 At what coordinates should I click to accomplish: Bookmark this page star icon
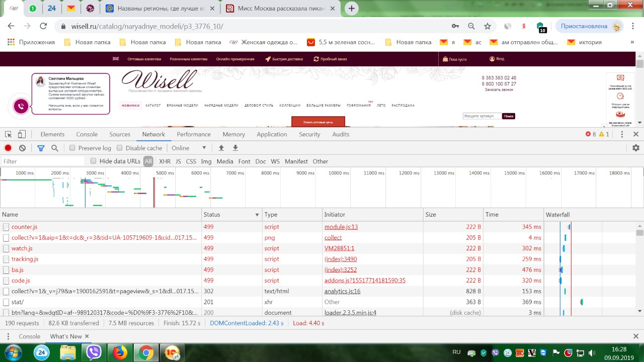click(x=487, y=26)
